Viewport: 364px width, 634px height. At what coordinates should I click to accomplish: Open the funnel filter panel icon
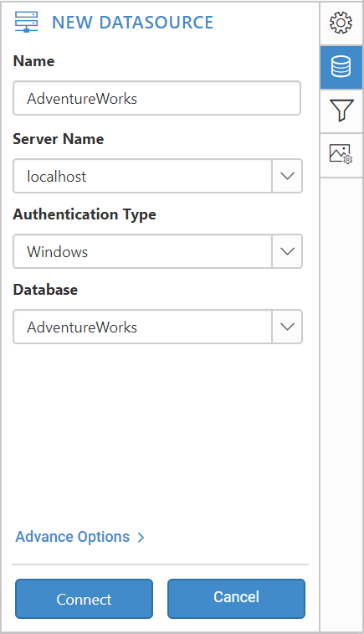[341, 111]
